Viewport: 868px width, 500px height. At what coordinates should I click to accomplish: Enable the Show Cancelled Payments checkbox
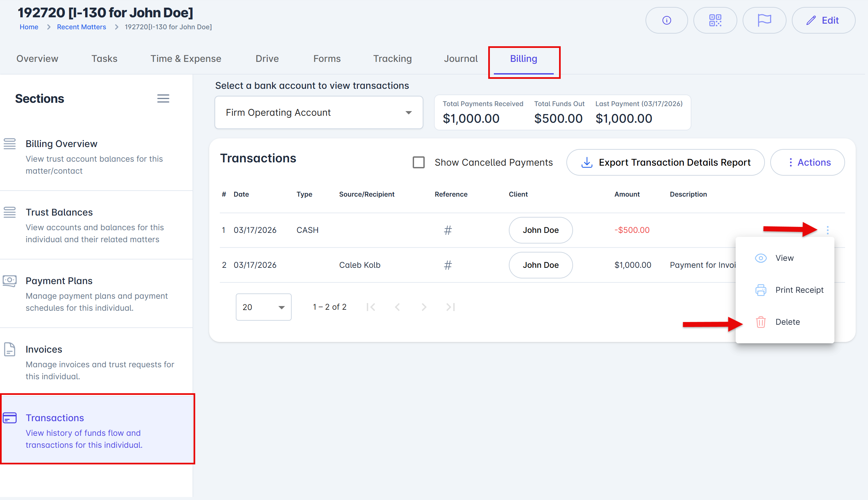point(418,162)
